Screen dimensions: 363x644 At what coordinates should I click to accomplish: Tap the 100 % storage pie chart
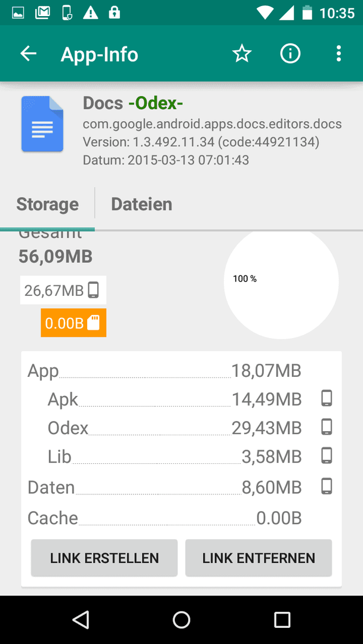pyautogui.click(x=281, y=283)
